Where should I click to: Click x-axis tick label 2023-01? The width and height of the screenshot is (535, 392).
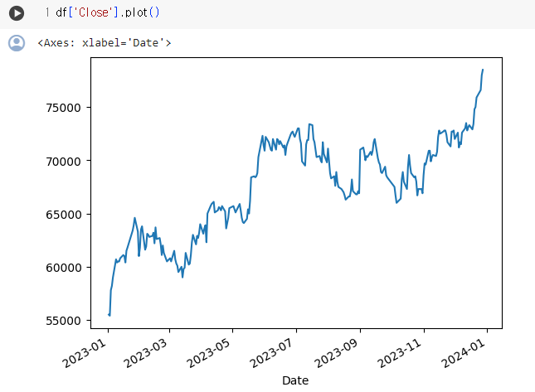[85, 353]
